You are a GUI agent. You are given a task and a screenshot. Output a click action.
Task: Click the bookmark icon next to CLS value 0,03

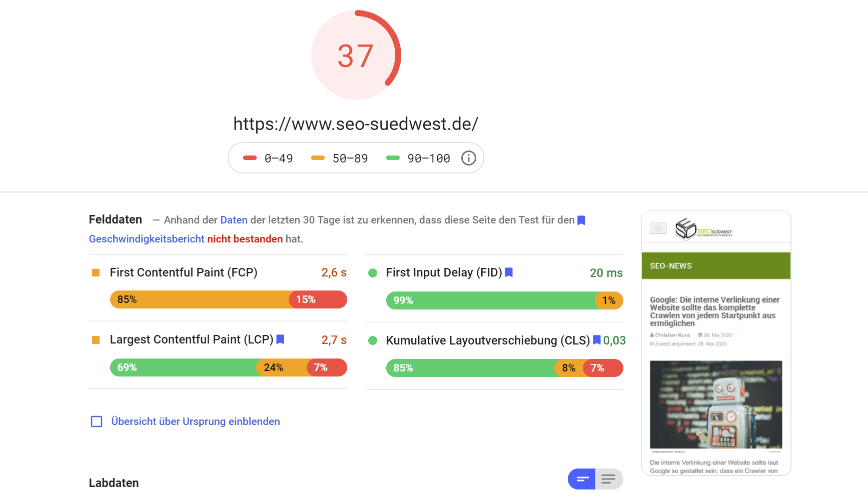[597, 340]
